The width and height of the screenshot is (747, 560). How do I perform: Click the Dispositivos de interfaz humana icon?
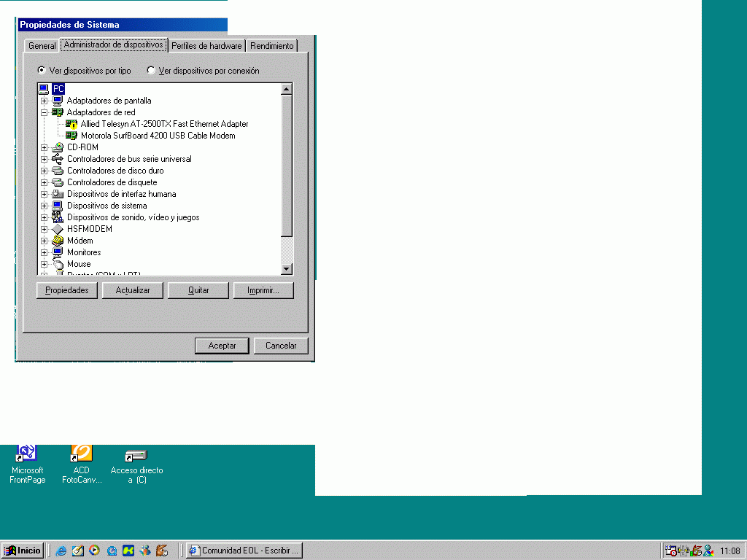click(x=58, y=194)
